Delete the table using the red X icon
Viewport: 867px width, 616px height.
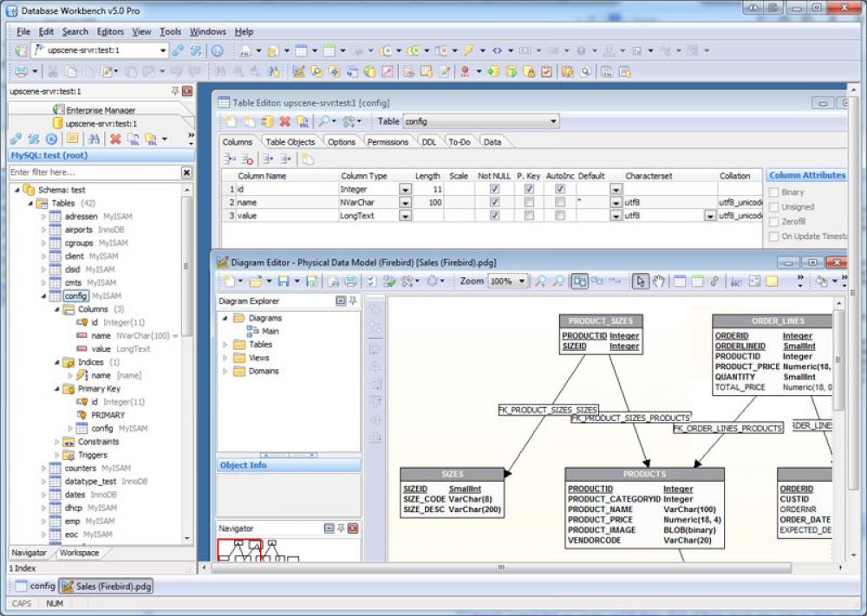[x=283, y=120]
